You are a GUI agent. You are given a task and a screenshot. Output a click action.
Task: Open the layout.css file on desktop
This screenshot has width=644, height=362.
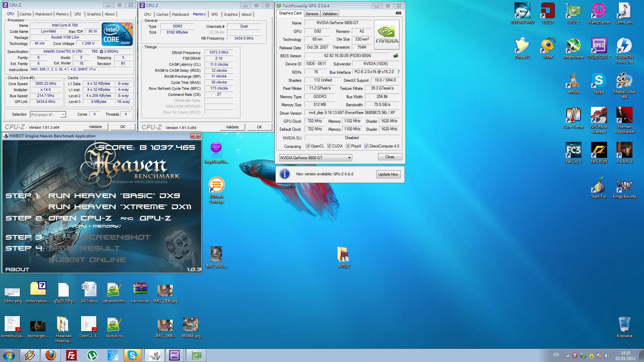[115, 327]
